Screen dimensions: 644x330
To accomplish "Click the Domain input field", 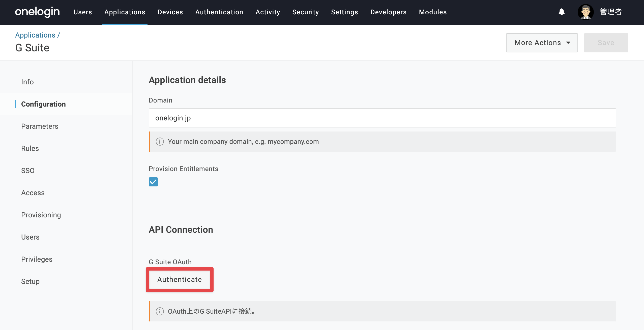I will click(x=382, y=118).
